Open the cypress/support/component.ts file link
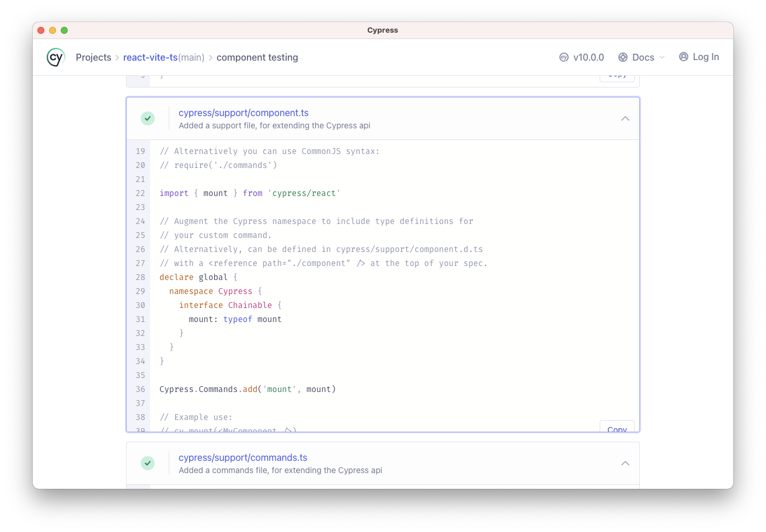 243,113
